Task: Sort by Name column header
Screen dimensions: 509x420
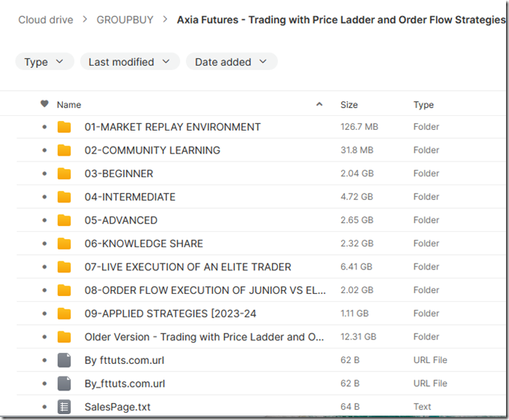Action: [x=69, y=105]
